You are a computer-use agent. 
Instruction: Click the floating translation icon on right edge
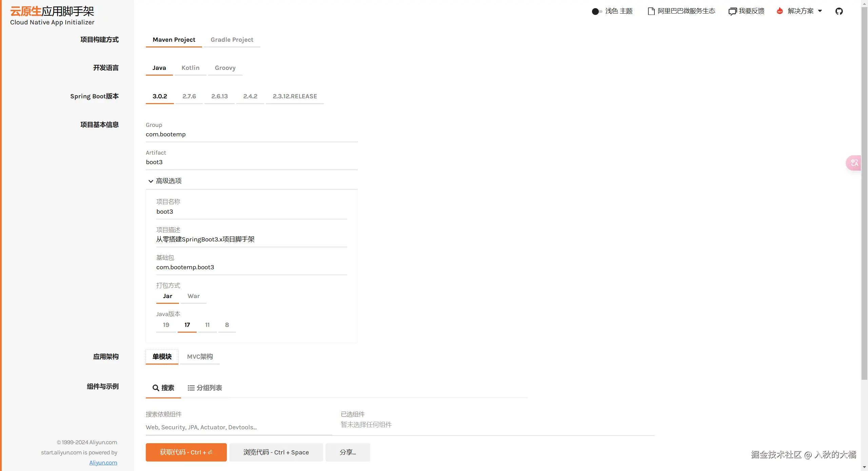point(854,163)
